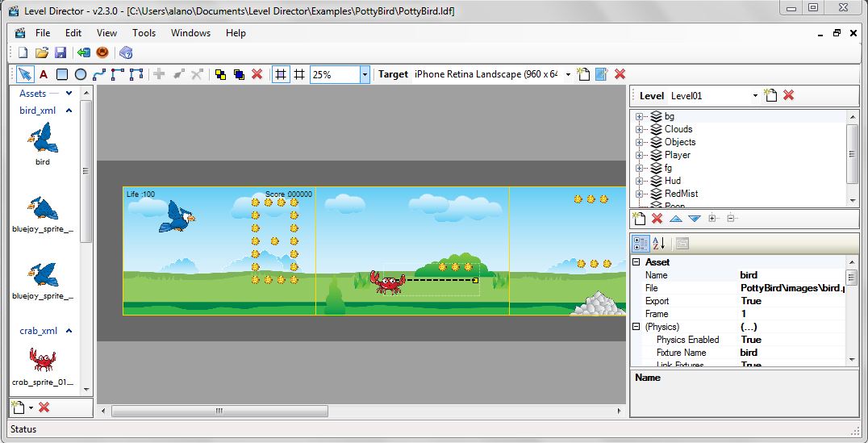
Task: Add a new asset at bottom of Assets panel
Action: (x=18, y=407)
